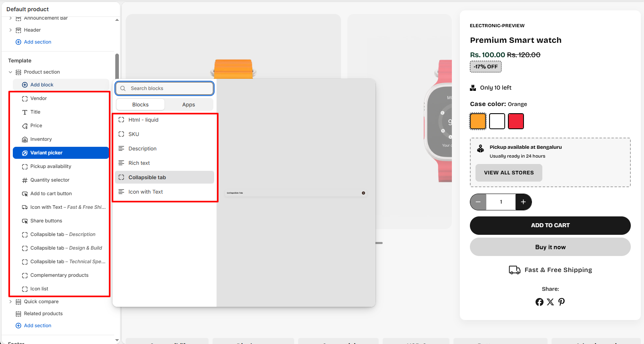644x344 pixels.
Task: Choose Icon with Text from block list
Action: 165,192
